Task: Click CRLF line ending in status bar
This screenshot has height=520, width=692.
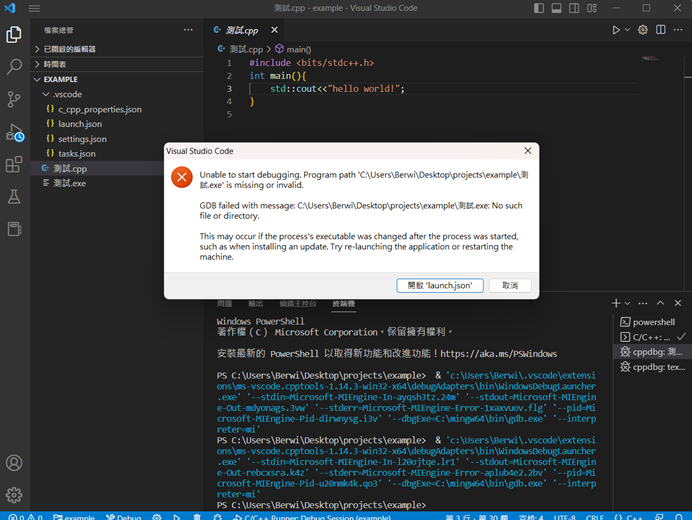Action: (x=594, y=516)
